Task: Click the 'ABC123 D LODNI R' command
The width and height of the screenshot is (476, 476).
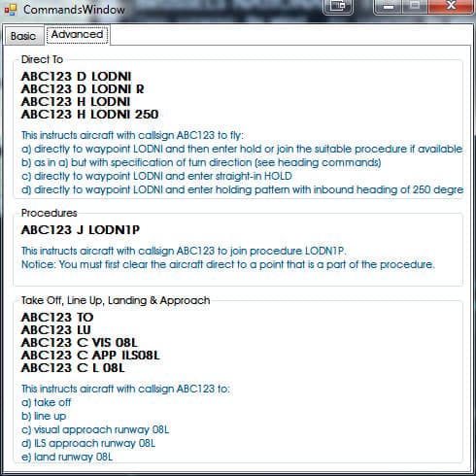Action: click(83, 89)
